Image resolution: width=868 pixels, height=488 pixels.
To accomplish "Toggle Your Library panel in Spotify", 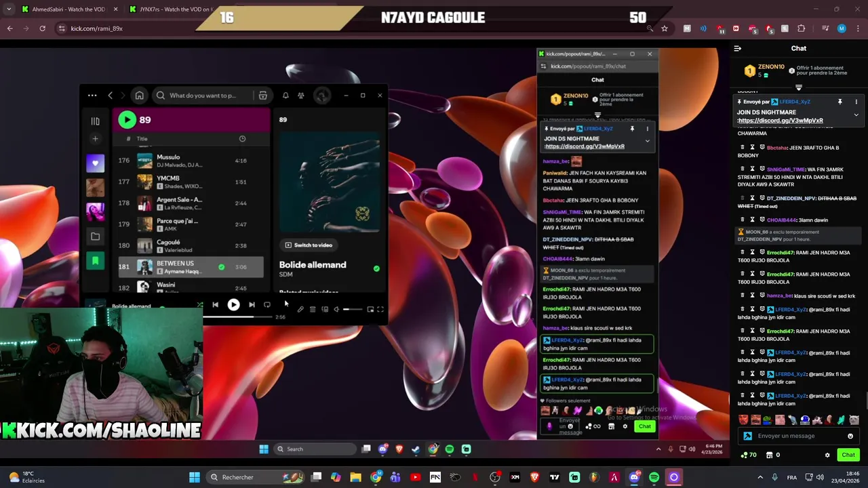I will coord(95,121).
